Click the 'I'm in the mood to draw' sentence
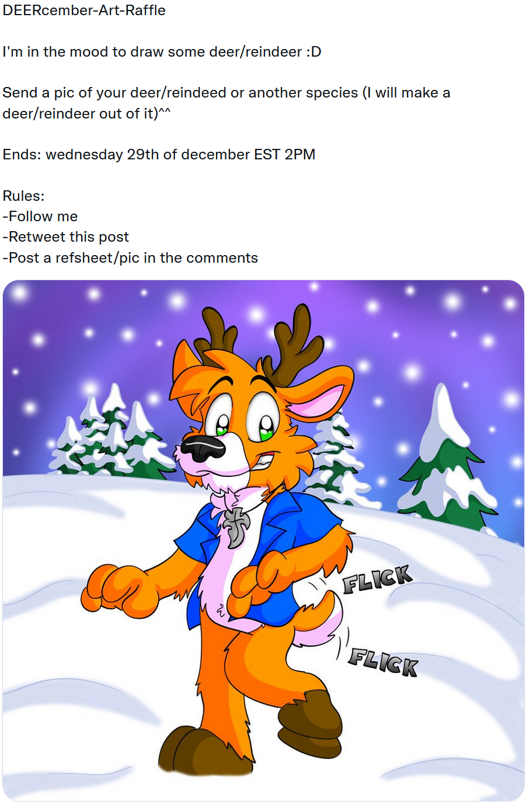 [162, 52]
